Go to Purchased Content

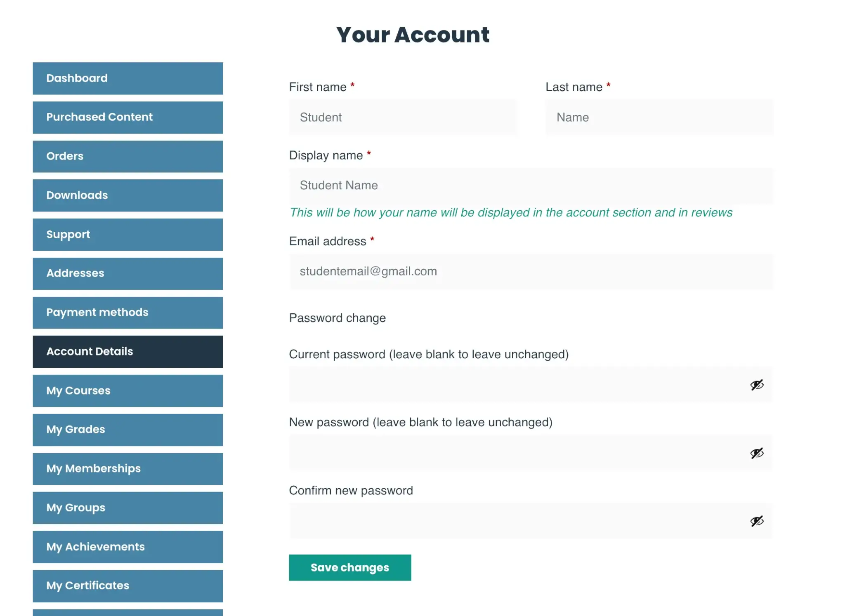[127, 117]
